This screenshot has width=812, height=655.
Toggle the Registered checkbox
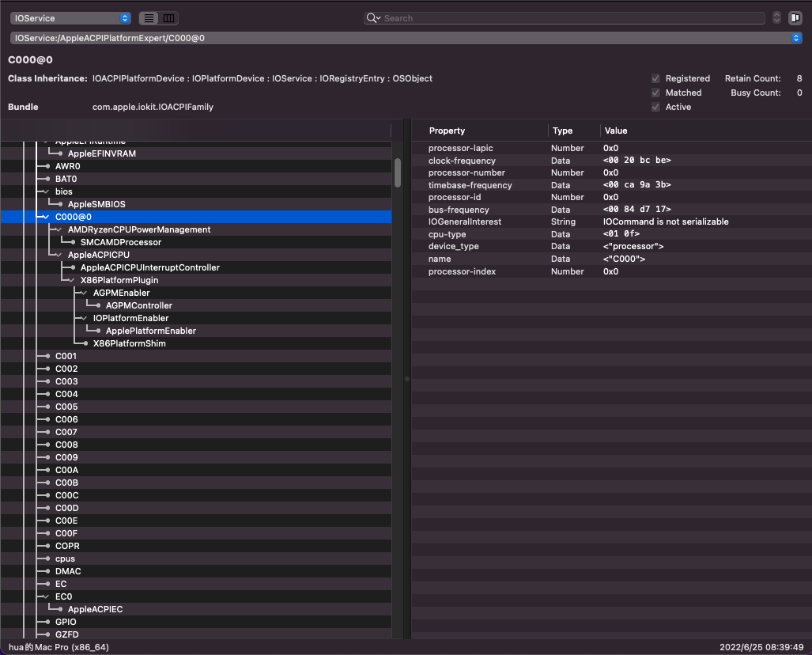click(655, 79)
